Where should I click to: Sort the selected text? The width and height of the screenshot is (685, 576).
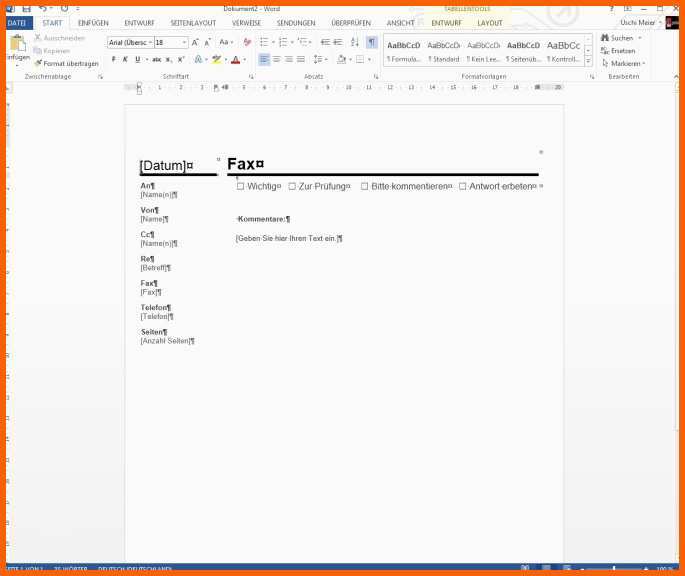coord(355,42)
